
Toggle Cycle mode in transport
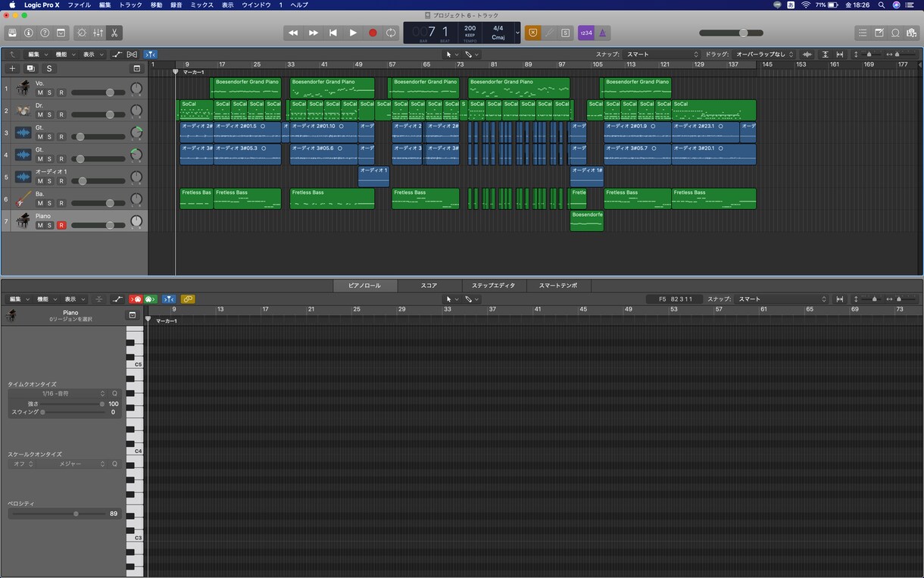click(391, 33)
